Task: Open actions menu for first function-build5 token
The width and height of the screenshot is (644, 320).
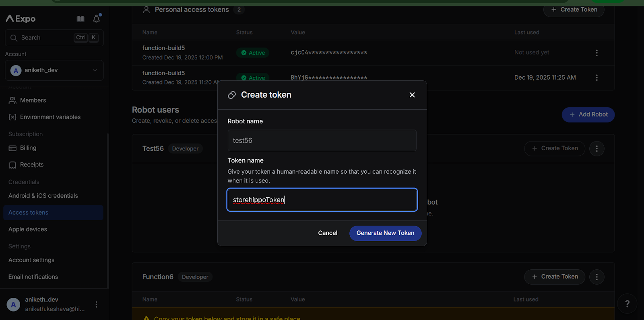Action: click(597, 53)
